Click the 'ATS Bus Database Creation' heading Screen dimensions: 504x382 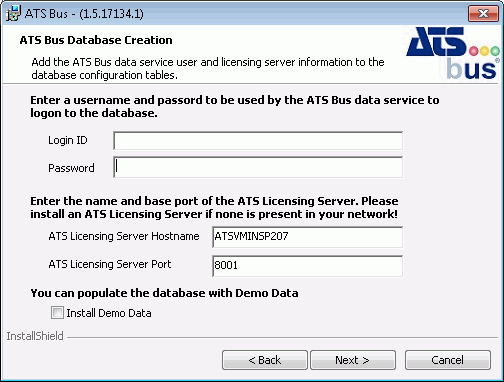[x=96, y=40]
